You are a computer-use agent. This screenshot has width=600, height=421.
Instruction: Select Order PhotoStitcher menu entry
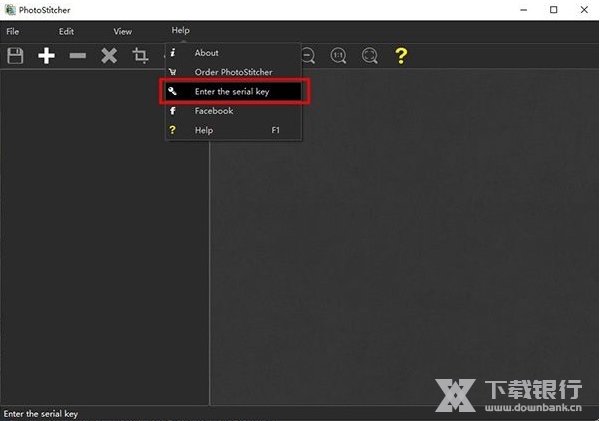(x=232, y=72)
